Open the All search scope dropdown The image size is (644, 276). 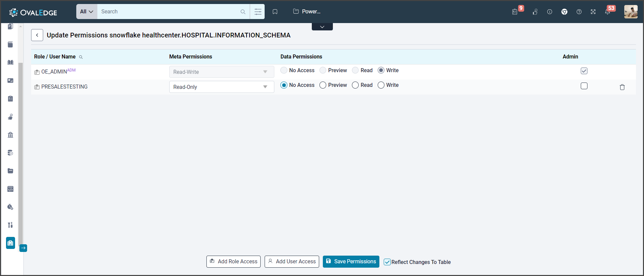(87, 12)
